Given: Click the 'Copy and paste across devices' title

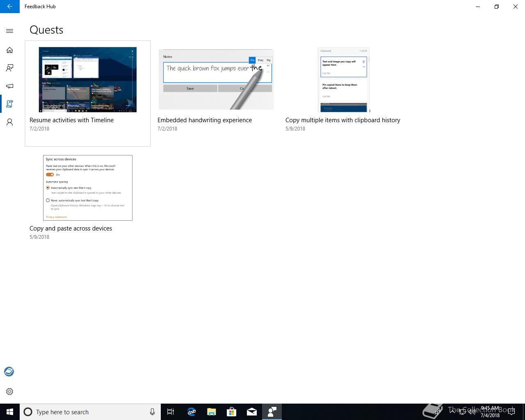Looking at the screenshot, I should tap(71, 228).
